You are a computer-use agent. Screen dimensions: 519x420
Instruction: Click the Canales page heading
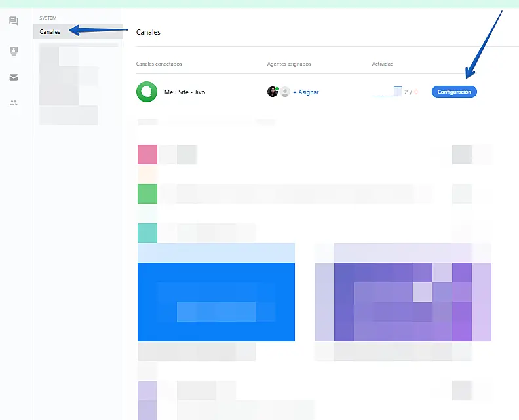pos(148,32)
